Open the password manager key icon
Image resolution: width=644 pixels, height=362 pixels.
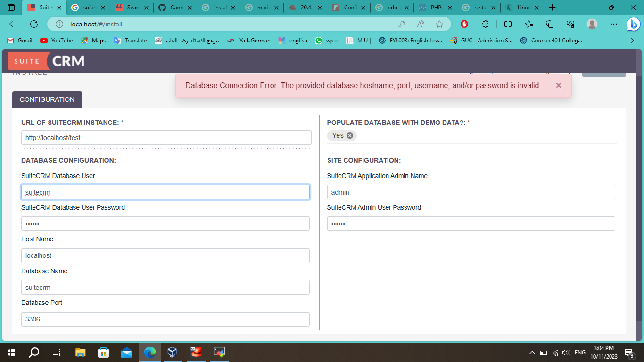[402, 24]
